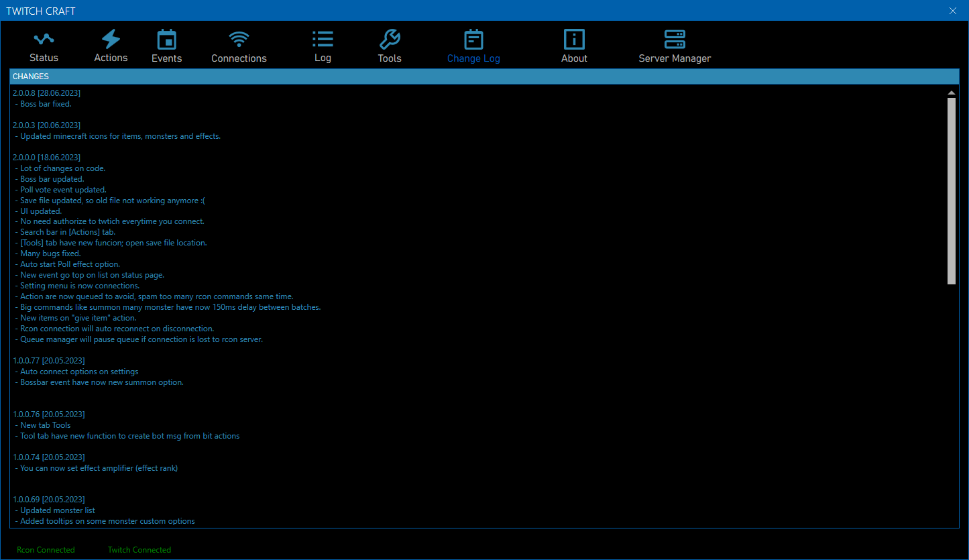Viewport: 969px width, 560px height.
Task: Click the Actions lightning bolt icon
Action: [111, 39]
